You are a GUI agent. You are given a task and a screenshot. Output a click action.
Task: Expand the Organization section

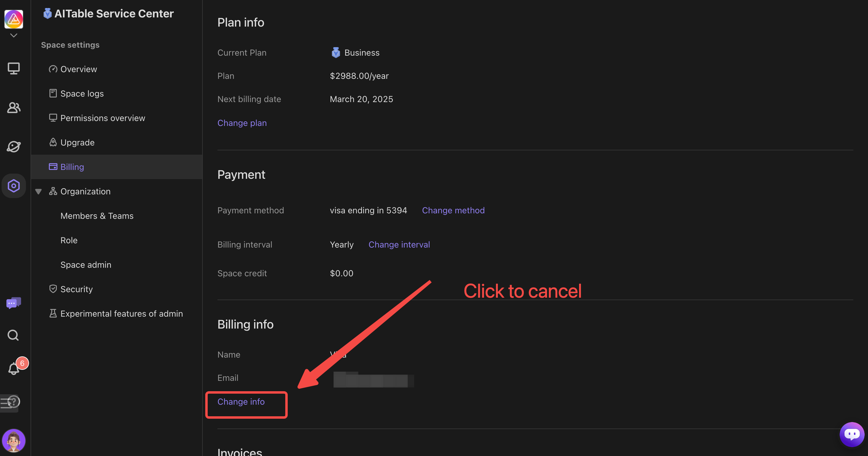coord(38,191)
